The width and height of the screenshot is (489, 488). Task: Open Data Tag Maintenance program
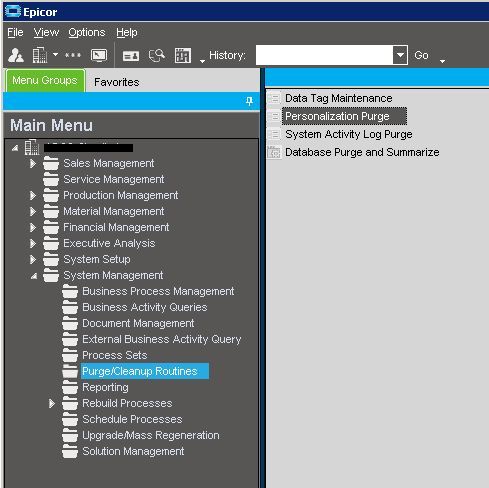click(x=339, y=98)
